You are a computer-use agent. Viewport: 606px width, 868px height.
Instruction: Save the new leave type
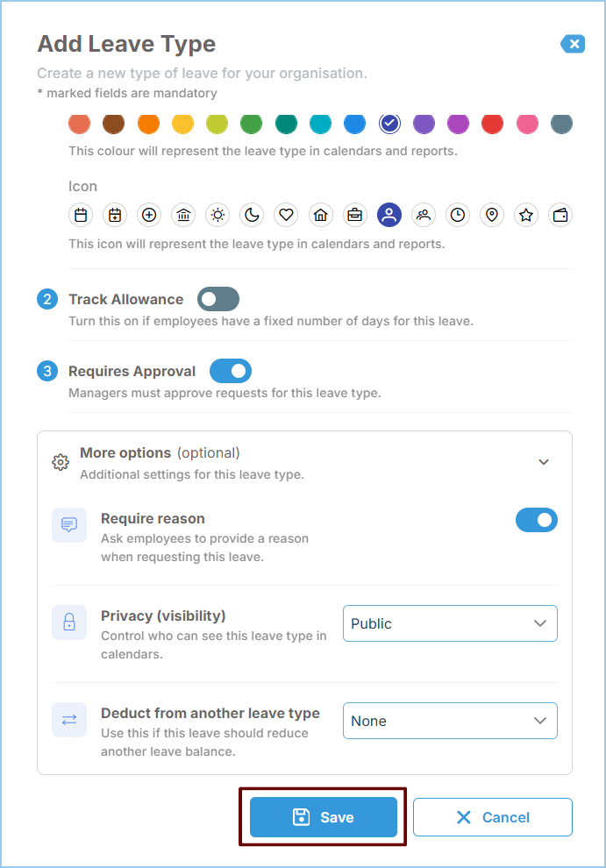324,817
